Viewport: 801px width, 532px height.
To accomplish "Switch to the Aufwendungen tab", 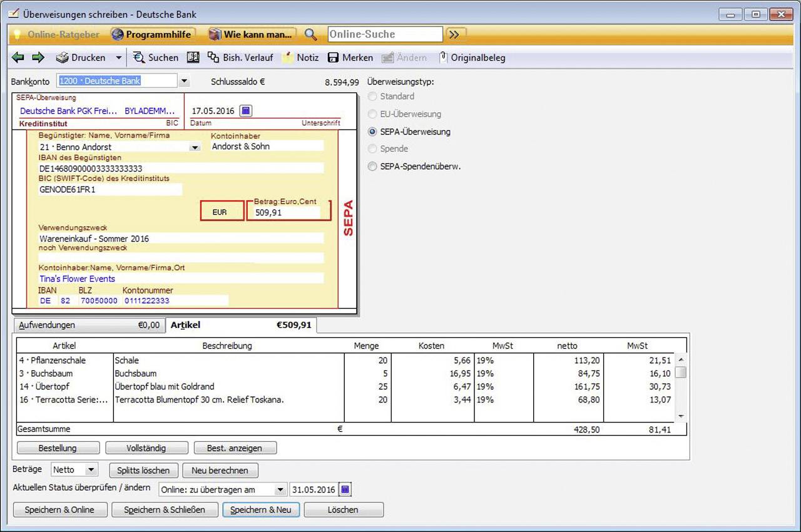I will coord(88,325).
